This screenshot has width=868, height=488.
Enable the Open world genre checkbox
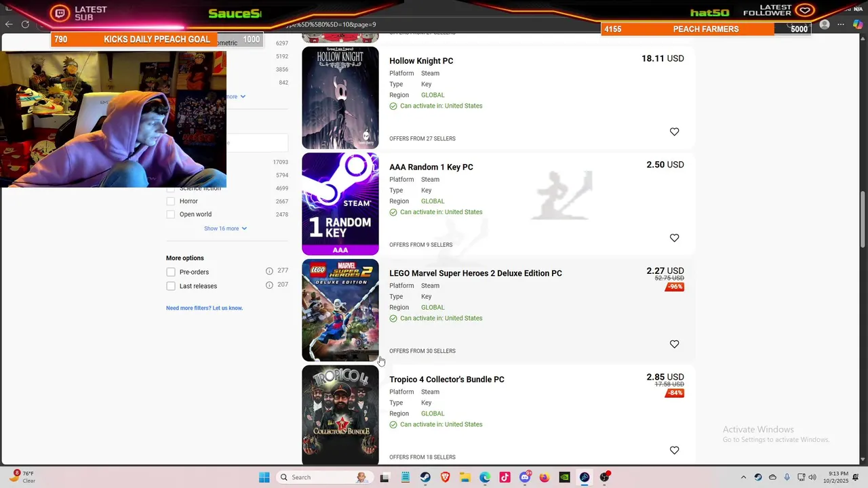(x=171, y=214)
